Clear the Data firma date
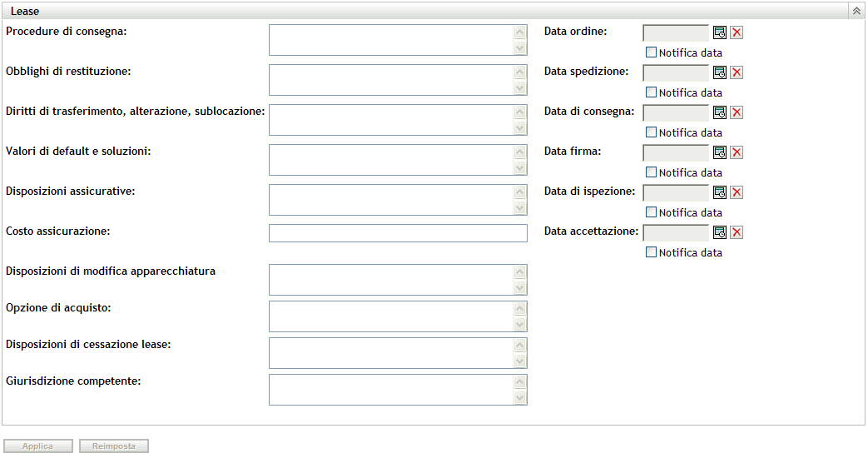Image resolution: width=868 pixels, height=458 pixels. coord(737,152)
